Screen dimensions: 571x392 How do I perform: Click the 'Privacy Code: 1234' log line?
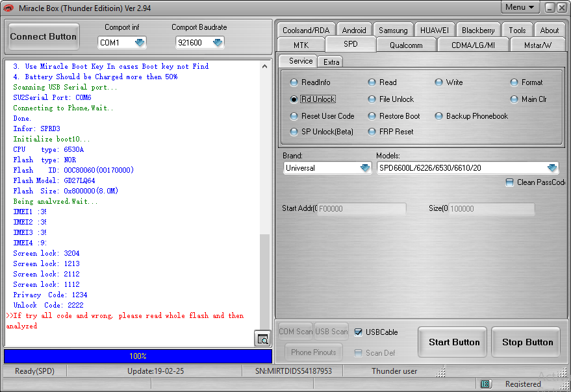(50, 295)
